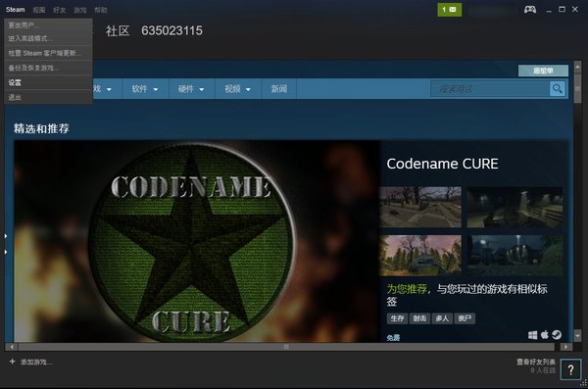This screenshot has width=588, height=389.
Task: View the bottom-left forest bunker screenshot thumbnail
Action: coord(420,255)
